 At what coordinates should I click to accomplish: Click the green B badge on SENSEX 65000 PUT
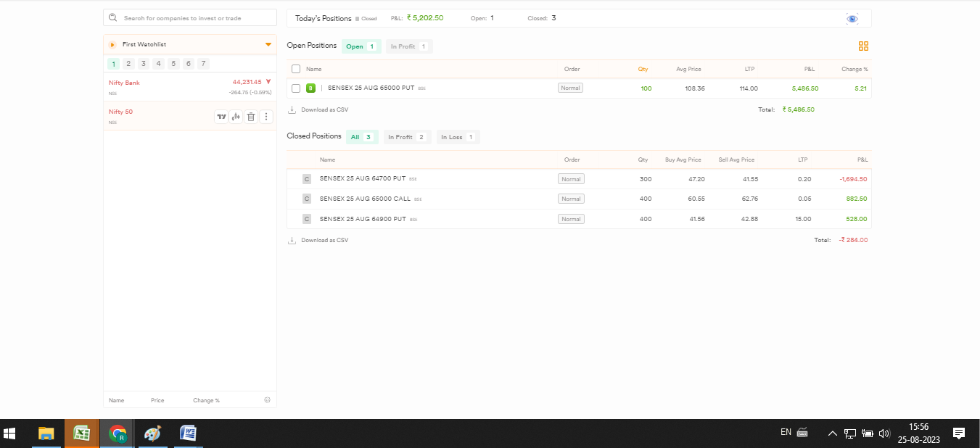tap(310, 88)
